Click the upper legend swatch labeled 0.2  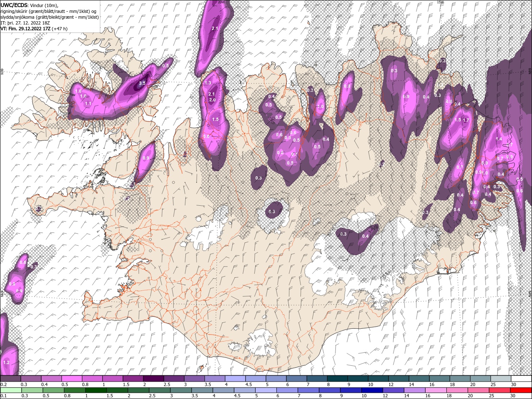(10, 379)
